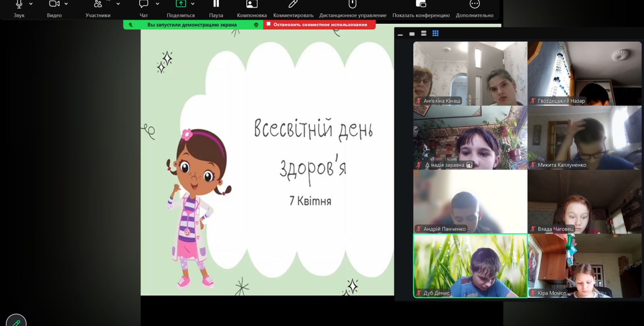The image size is (644, 326).
Task: Click the green screen-sharing status icon
Action: (130, 25)
